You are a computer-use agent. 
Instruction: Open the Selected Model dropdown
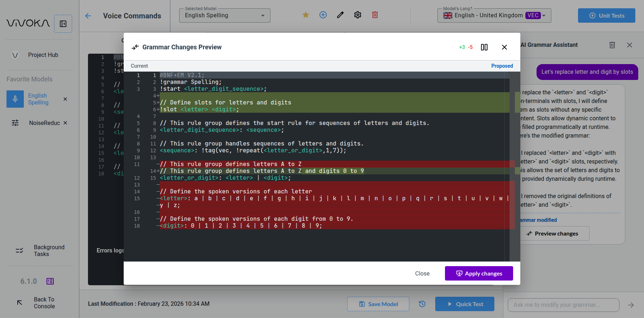coord(224,15)
